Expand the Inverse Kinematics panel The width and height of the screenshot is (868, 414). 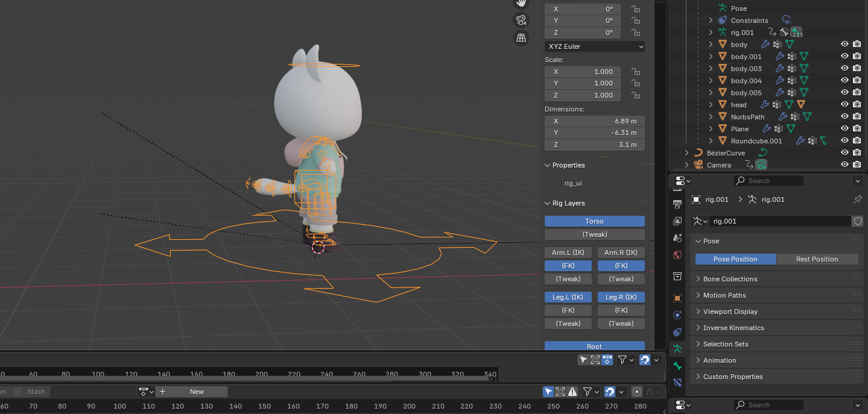click(x=777, y=328)
